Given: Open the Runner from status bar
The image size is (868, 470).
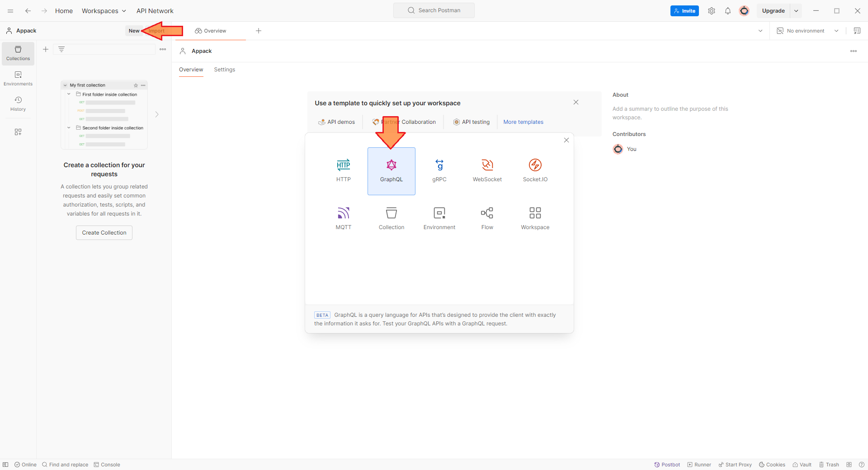Looking at the screenshot, I should 699,465.
